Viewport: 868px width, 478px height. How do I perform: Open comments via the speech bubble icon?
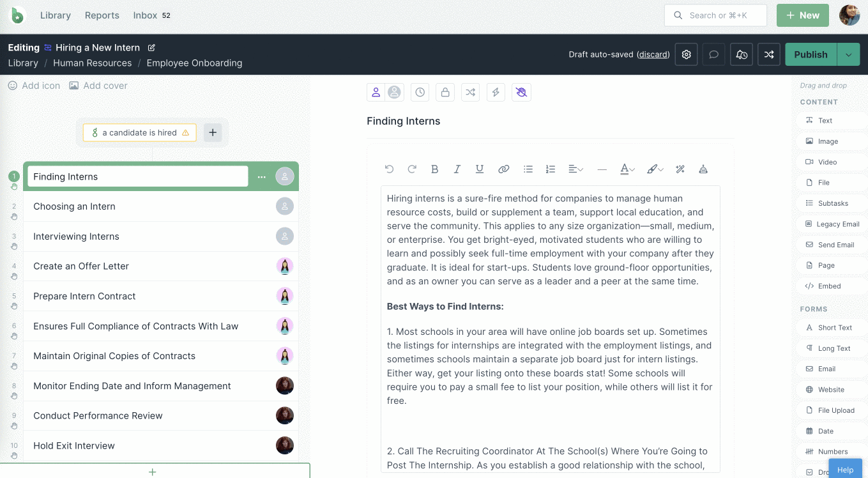pyautogui.click(x=713, y=54)
